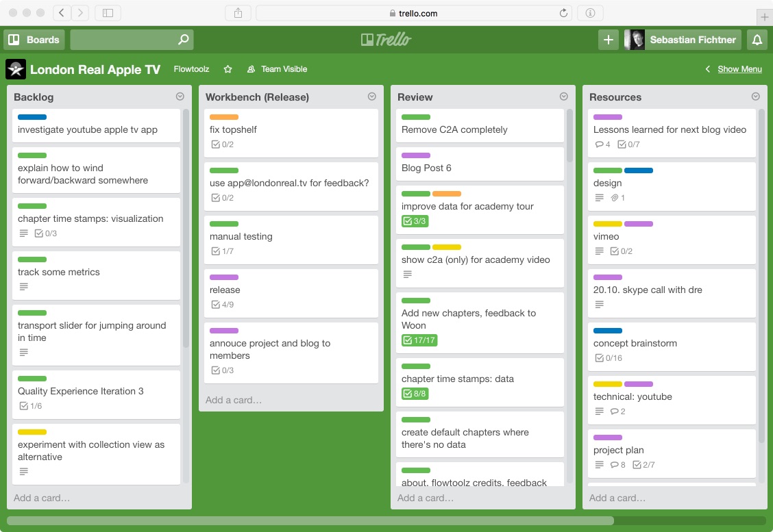Click the Safari address bar trello.com
This screenshot has height=532, width=773.
coord(413,13)
